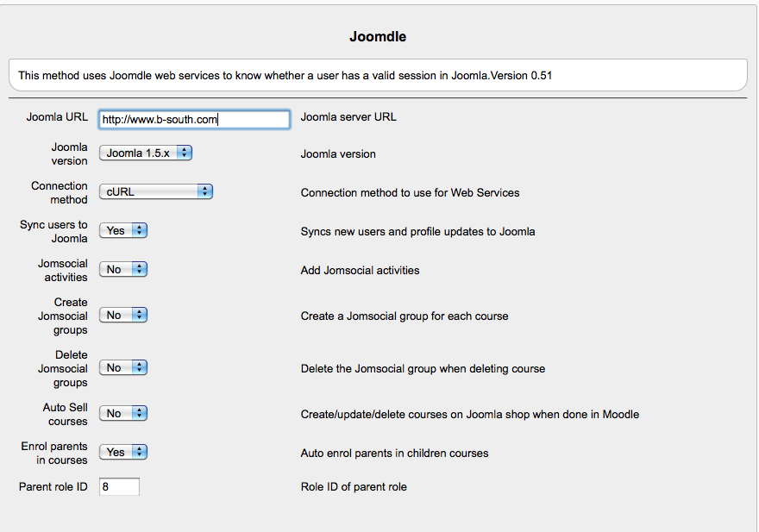This screenshot has height=532, width=759.
Task: Click the Parent role ID label
Action: point(53,487)
